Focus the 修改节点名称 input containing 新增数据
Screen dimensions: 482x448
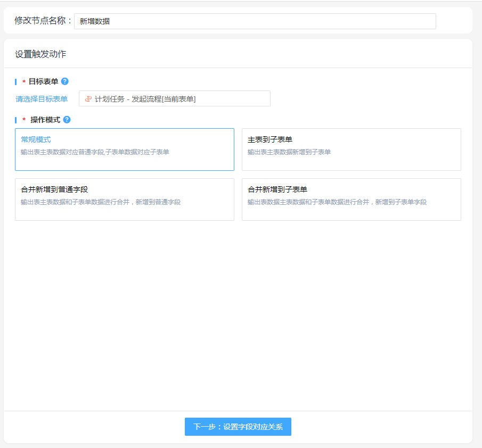(x=255, y=21)
